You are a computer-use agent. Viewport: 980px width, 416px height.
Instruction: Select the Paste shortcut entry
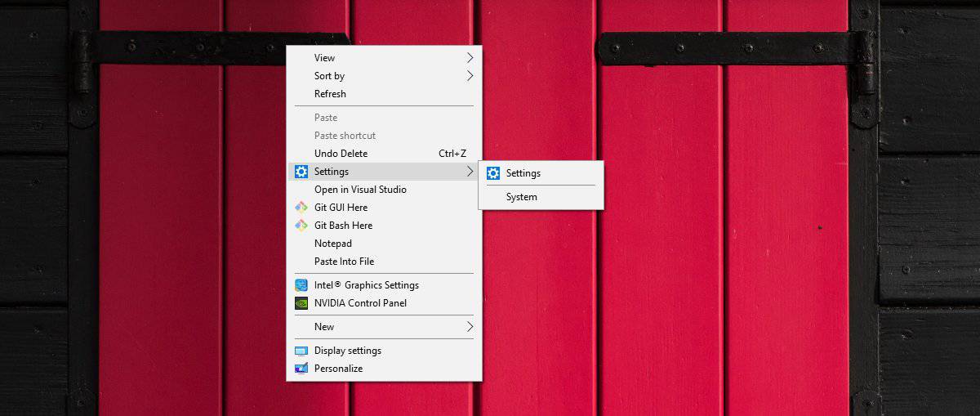(384, 136)
